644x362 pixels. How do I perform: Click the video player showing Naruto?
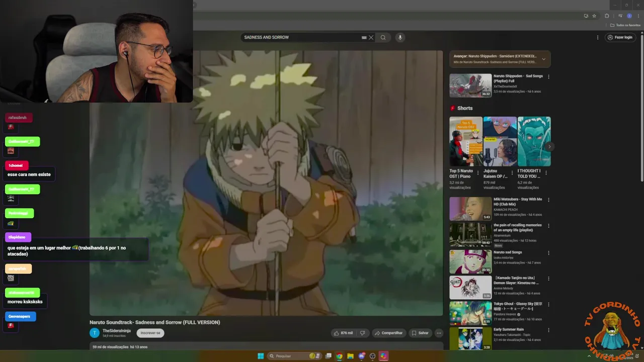[x=266, y=183]
